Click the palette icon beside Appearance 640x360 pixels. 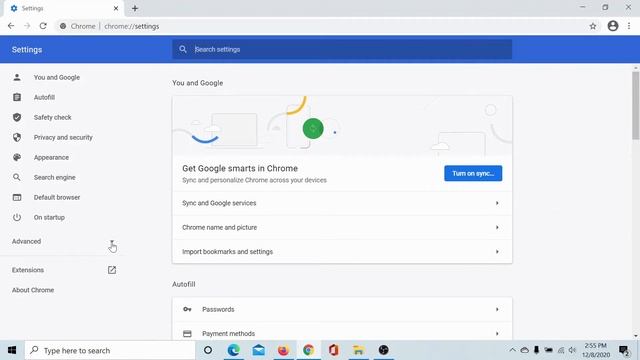pyautogui.click(x=17, y=157)
